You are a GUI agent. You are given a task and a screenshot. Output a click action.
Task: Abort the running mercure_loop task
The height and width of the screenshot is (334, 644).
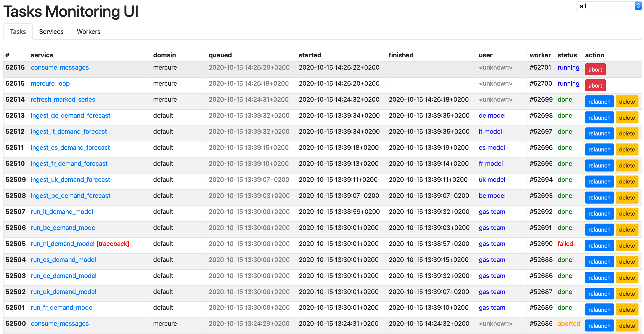[x=595, y=86]
